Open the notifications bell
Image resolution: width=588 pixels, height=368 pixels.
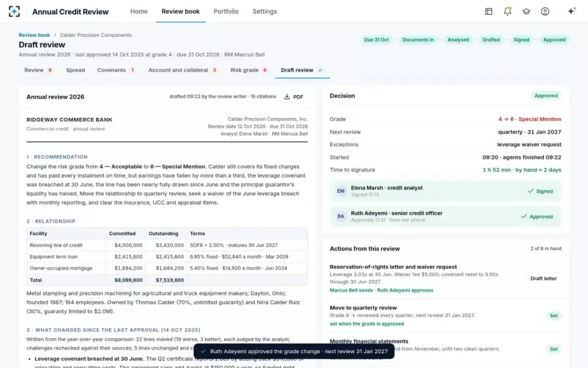tap(508, 11)
